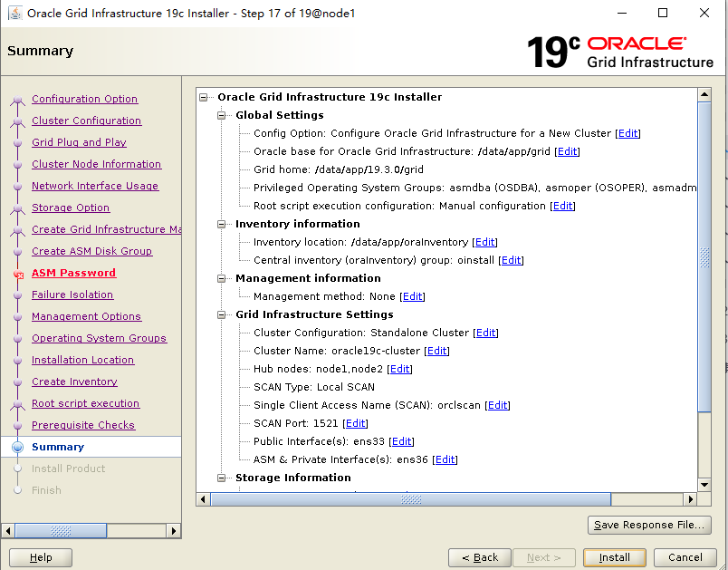This screenshot has width=728, height=570.
Task: Click the Summary step bullet icon
Action: click(17, 447)
